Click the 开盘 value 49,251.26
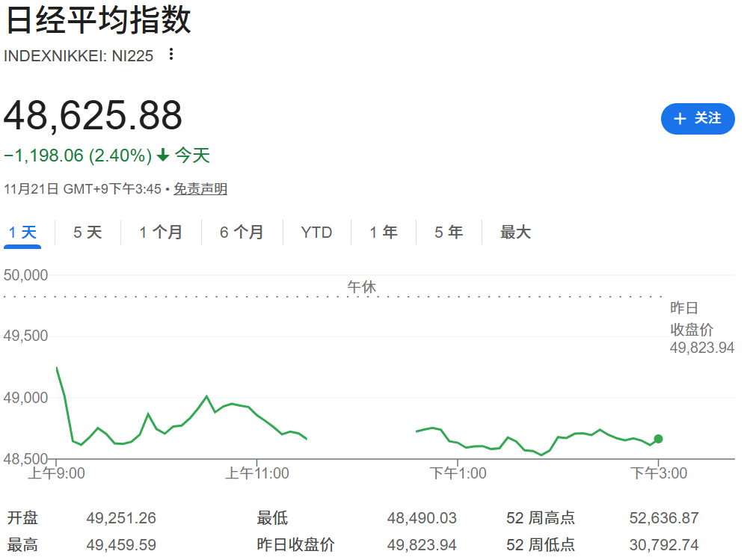This screenshot has height=560, width=756. pyautogui.click(x=122, y=517)
